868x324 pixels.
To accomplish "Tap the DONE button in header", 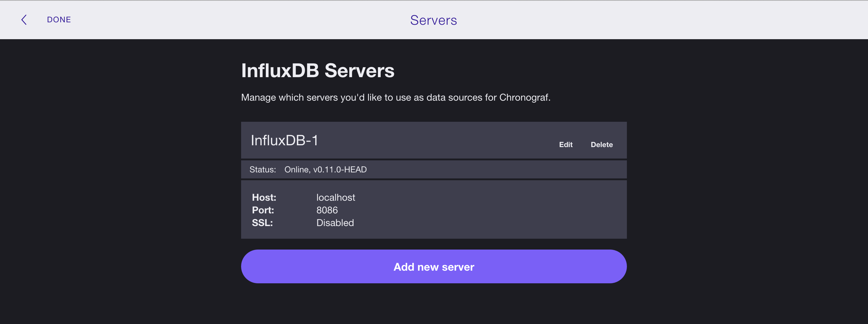I will coord(59,20).
